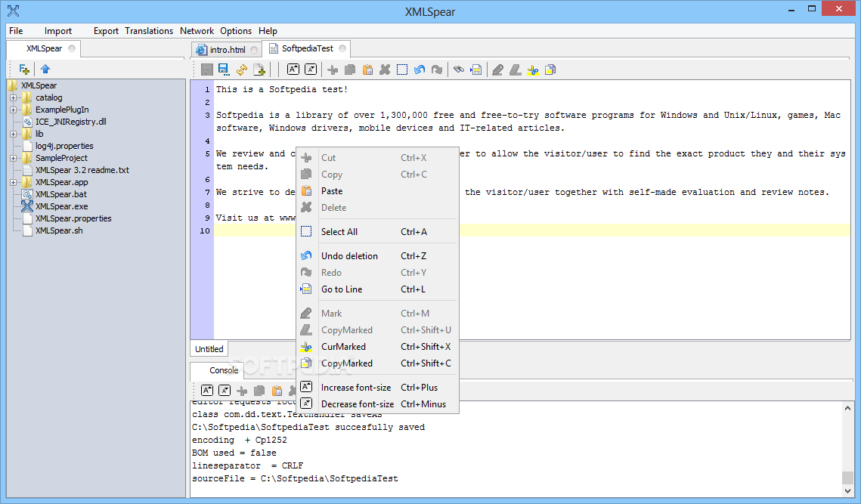Click the add file icon in project panel
861x504 pixels.
point(24,70)
